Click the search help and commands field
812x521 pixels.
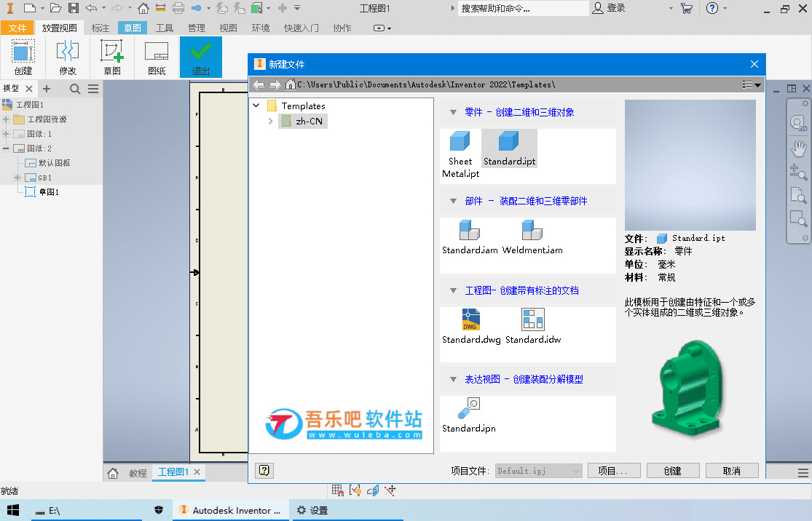(x=523, y=8)
